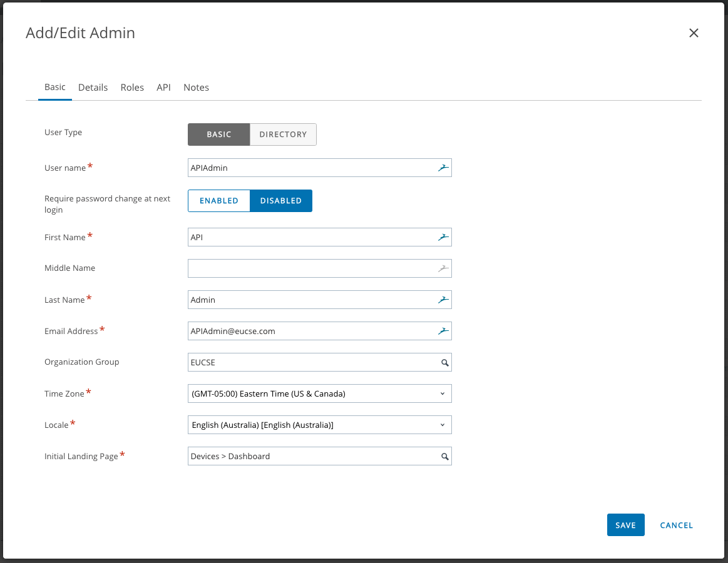Image resolution: width=728 pixels, height=563 pixels.
Task: Click the "Middle Name" label
Action: click(69, 268)
